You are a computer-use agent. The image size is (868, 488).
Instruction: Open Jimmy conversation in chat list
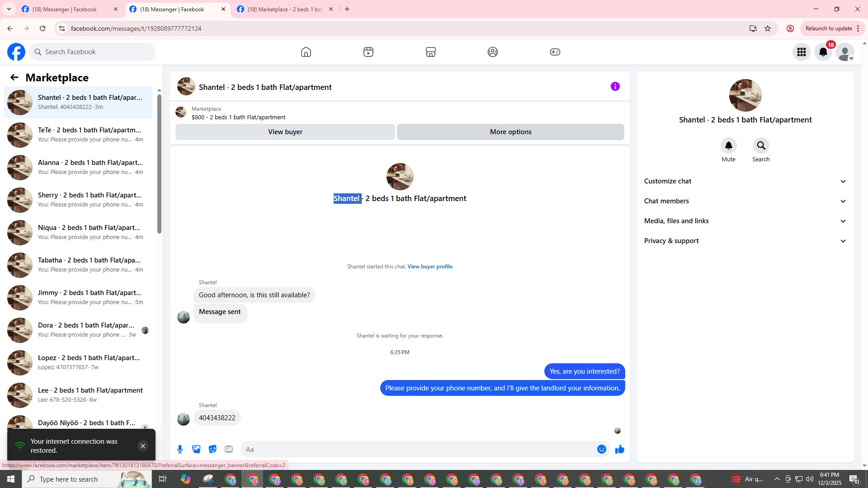tap(78, 298)
